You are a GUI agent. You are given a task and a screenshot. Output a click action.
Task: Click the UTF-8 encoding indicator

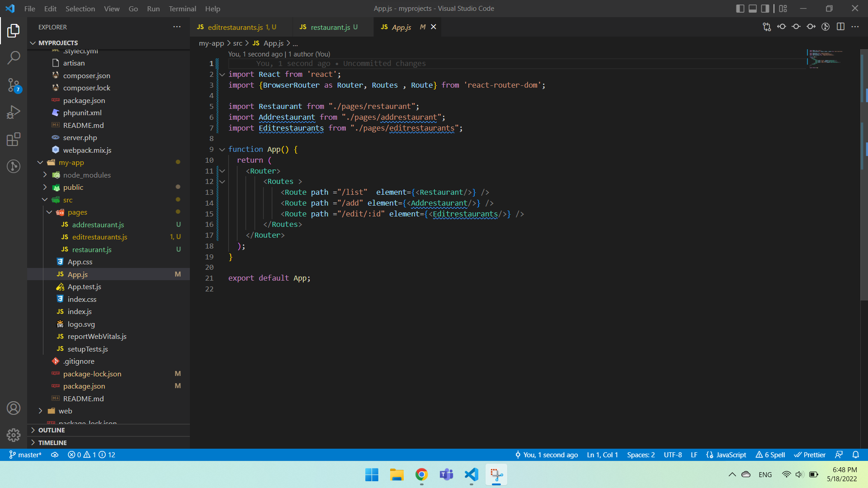(673, 455)
